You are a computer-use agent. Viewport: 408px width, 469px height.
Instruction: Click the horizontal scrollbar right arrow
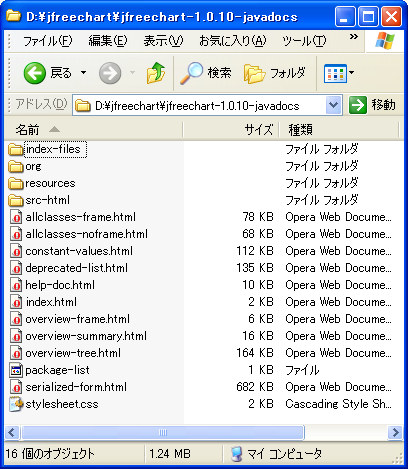click(395, 433)
